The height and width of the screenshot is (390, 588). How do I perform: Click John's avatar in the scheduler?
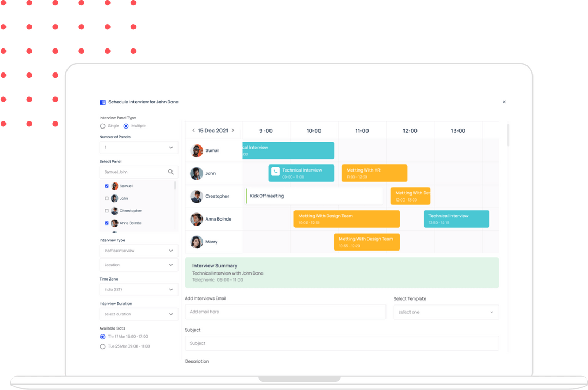click(x=196, y=173)
